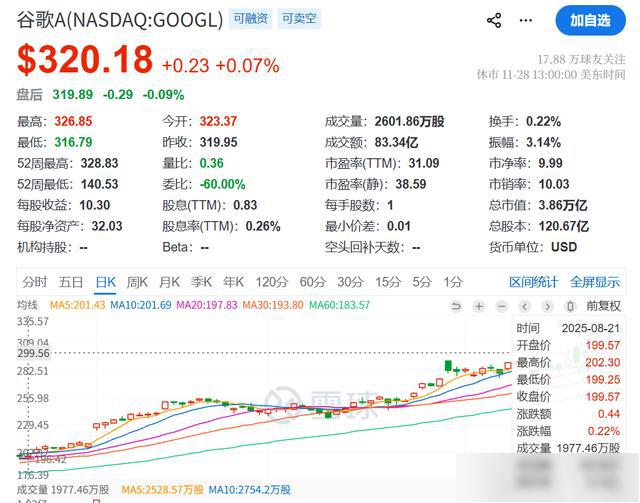Click the 成交额 value 83.34亿
Image resolution: width=640 pixels, height=503 pixels.
(x=396, y=142)
